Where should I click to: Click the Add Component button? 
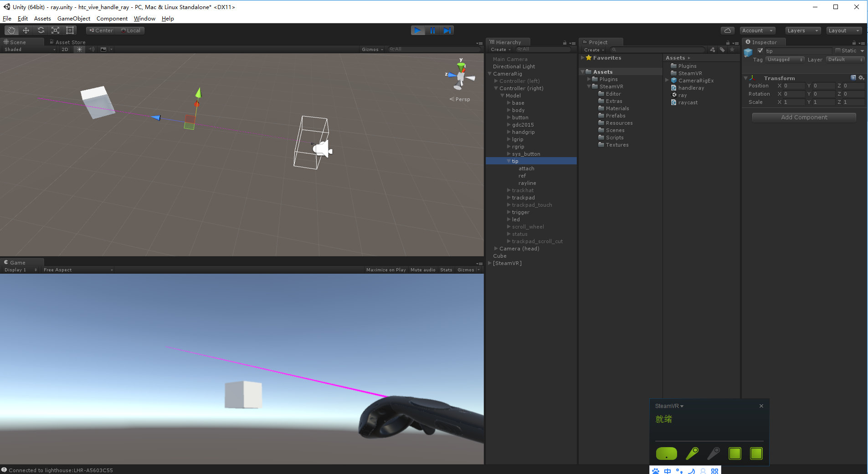(x=804, y=117)
